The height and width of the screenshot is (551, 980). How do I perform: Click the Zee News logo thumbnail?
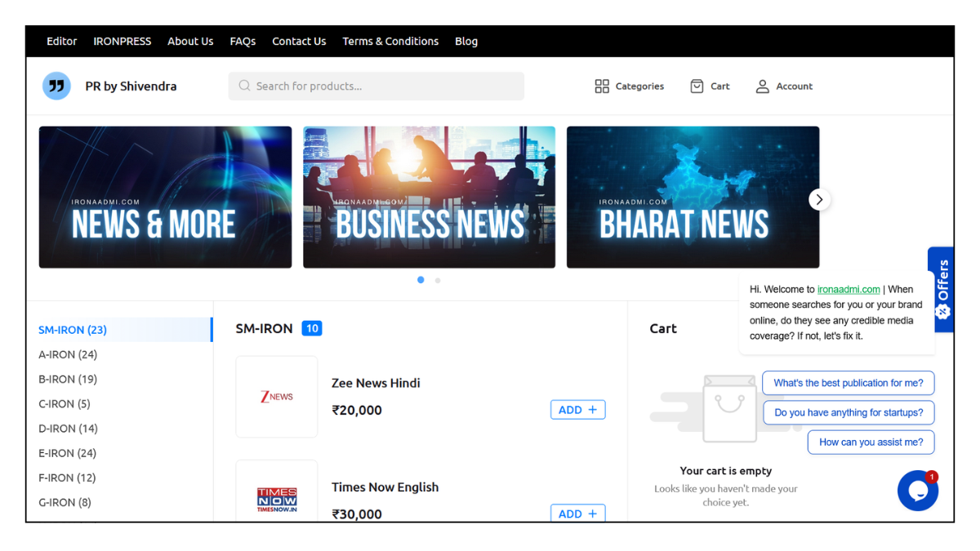277,397
